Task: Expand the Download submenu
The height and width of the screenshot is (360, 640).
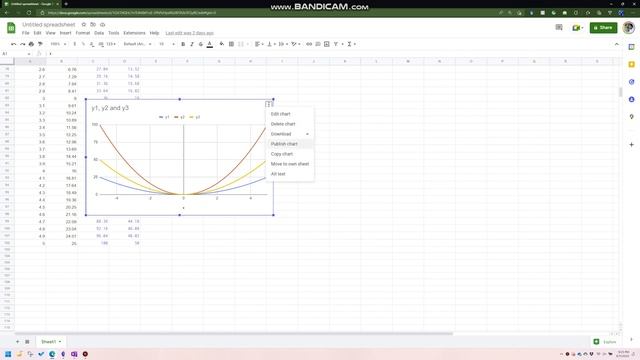Action: [289, 134]
